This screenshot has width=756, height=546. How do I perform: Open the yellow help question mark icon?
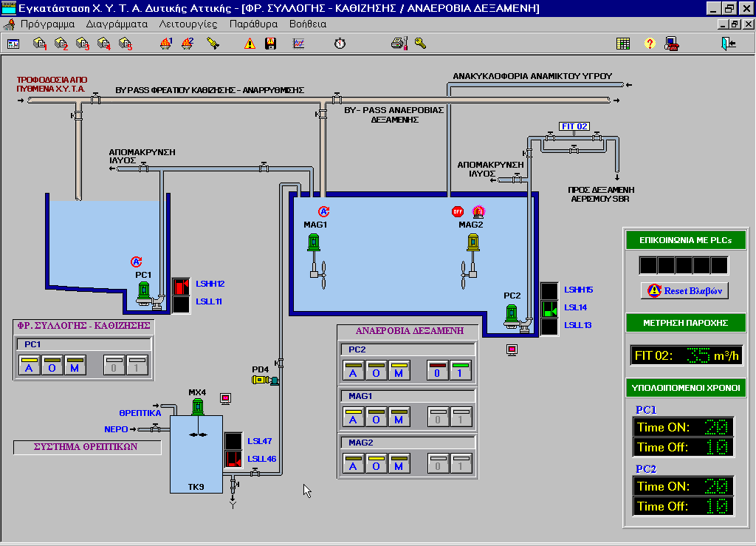(650, 44)
